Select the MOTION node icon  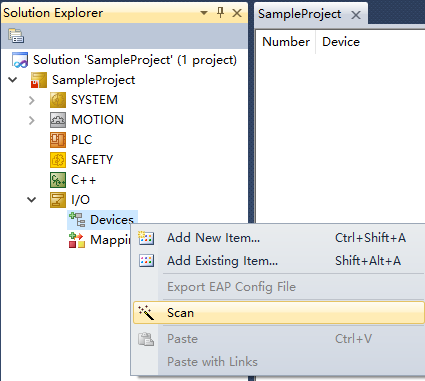(x=58, y=120)
